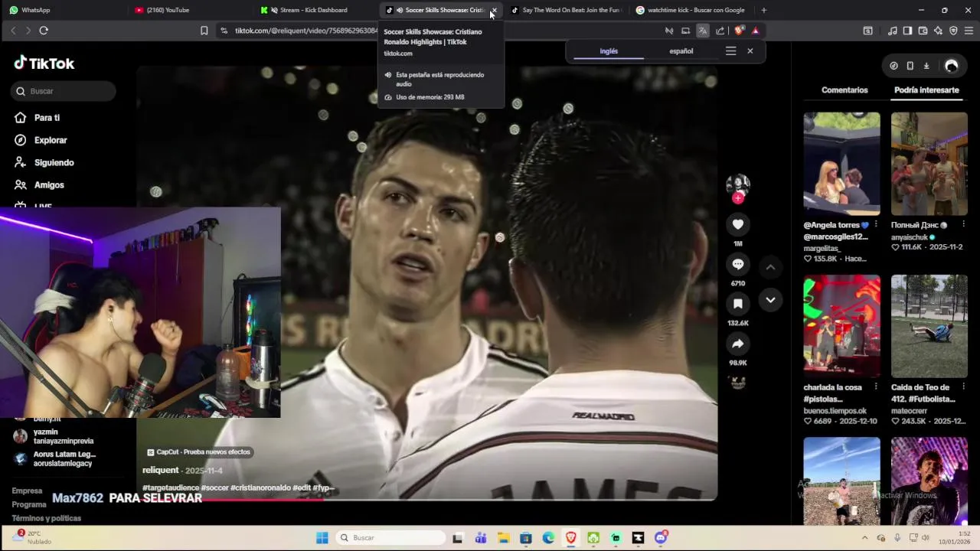Switch to the Comentarios tab
980x551 pixels.
(x=844, y=90)
